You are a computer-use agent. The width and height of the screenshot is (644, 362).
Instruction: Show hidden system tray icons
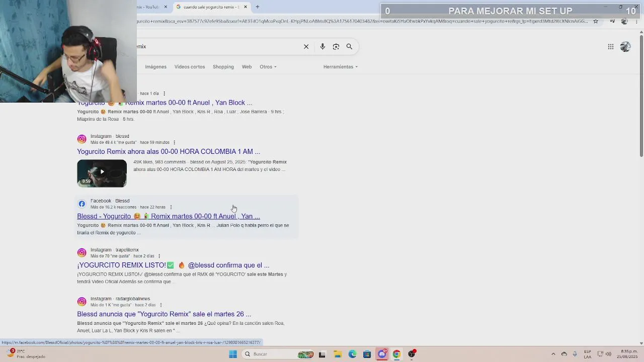[x=553, y=354]
